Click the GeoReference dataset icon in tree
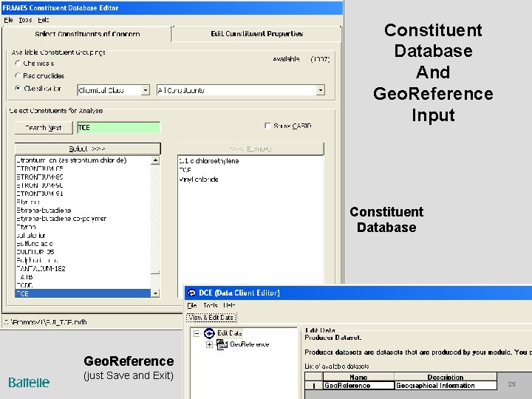 [222, 344]
